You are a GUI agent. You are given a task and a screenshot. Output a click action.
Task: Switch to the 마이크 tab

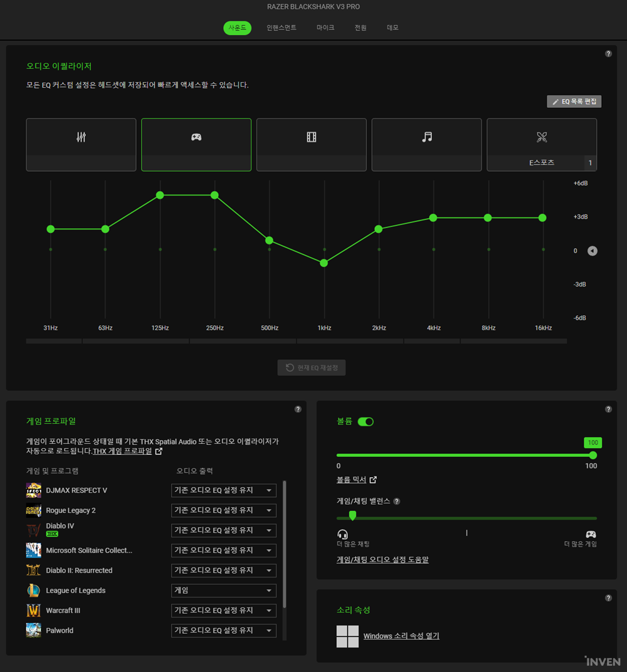[325, 28]
